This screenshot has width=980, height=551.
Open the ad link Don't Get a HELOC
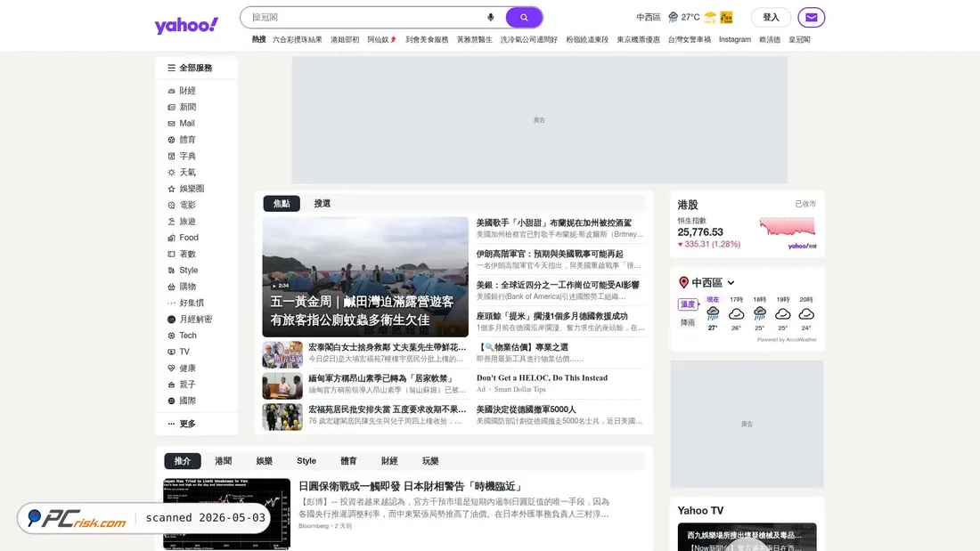point(542,378)
